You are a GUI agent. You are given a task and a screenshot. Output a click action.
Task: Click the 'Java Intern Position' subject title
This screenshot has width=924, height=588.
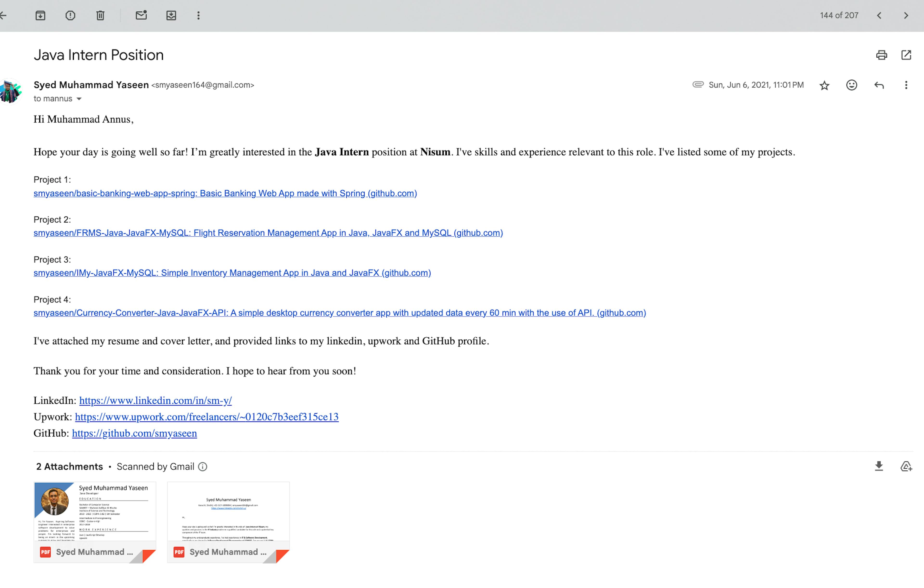(x=99, y=55)
